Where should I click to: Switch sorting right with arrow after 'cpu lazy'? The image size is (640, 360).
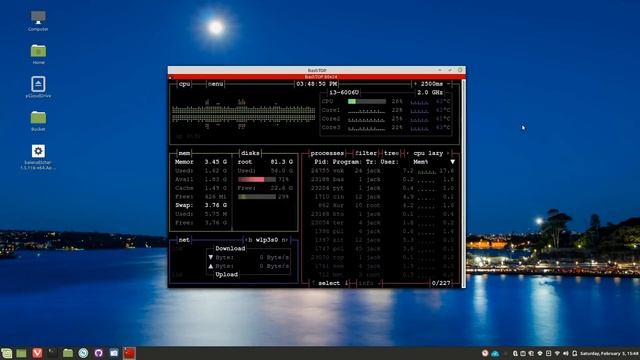point(448,153)
